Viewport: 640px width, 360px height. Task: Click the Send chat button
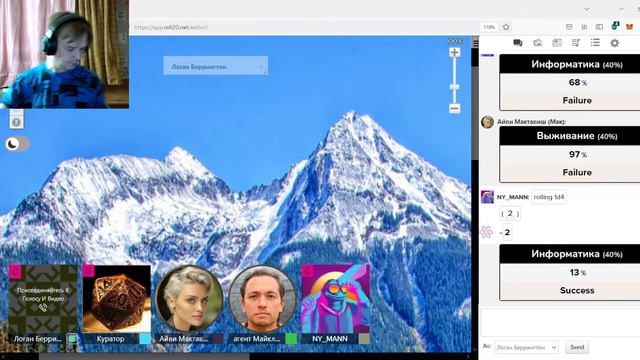tap(577, 347)
